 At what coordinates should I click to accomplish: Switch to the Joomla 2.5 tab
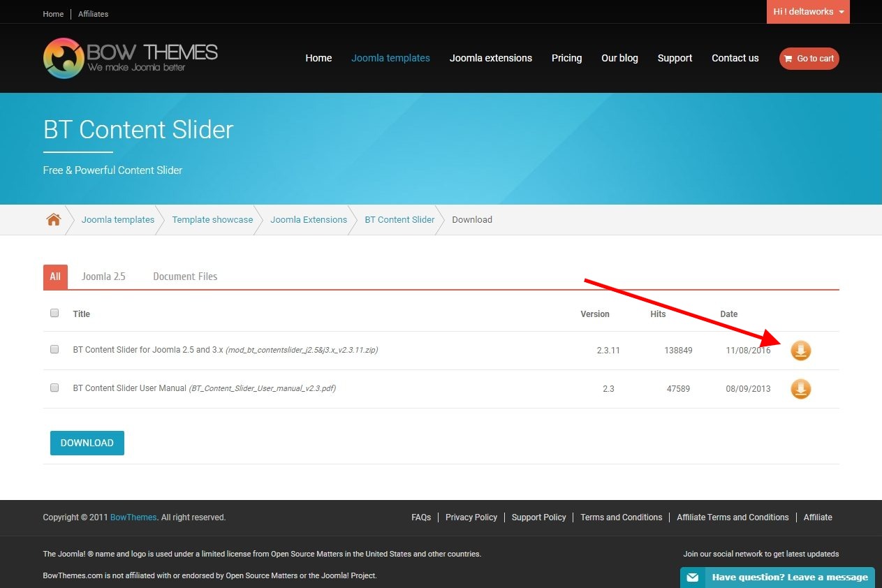coord(103,277)
